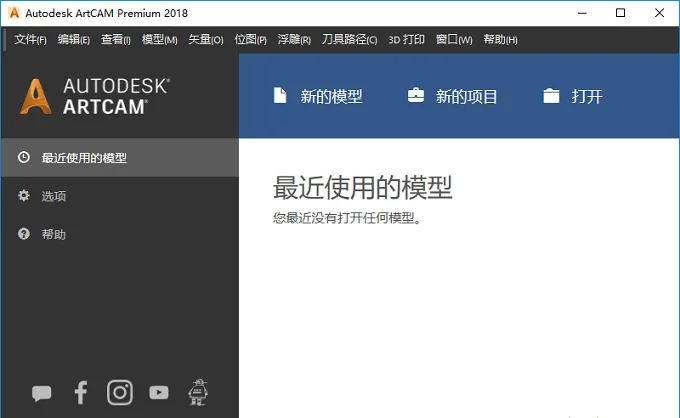Click the 新的模型 label
Screen dimensions: 680x418
(x=331, y=96)
